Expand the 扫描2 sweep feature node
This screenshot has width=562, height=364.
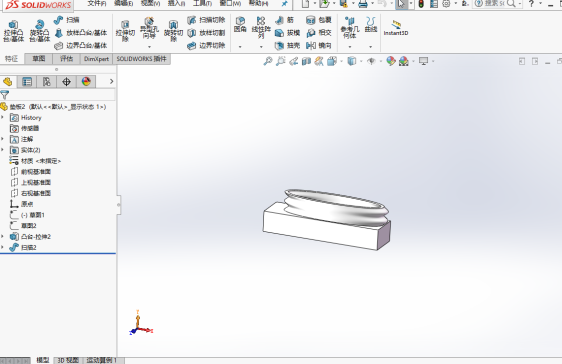3,247
